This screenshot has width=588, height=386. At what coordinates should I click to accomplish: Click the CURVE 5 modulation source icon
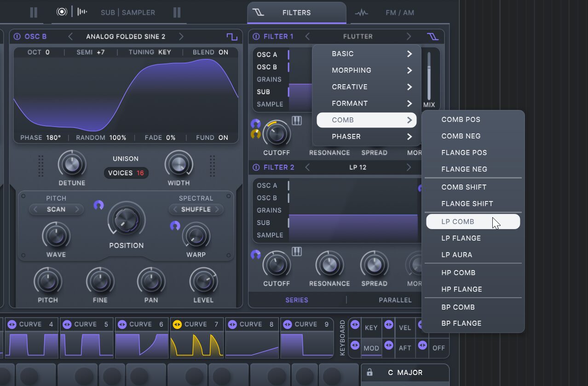pos(67,324)
